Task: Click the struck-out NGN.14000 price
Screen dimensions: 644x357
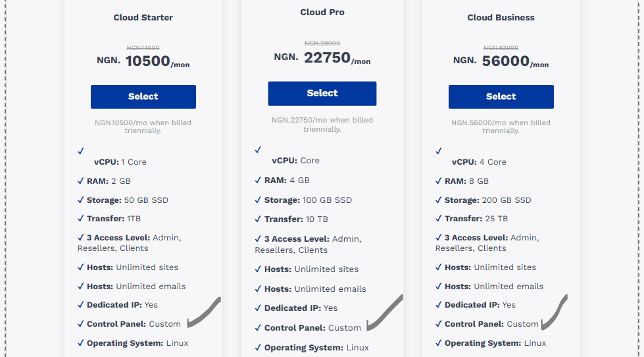Action: point(143,48)
